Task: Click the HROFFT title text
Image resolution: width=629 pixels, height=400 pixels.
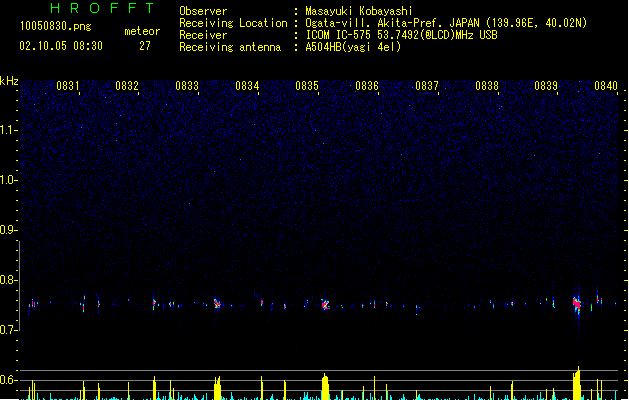Action: tap(102, 8)
